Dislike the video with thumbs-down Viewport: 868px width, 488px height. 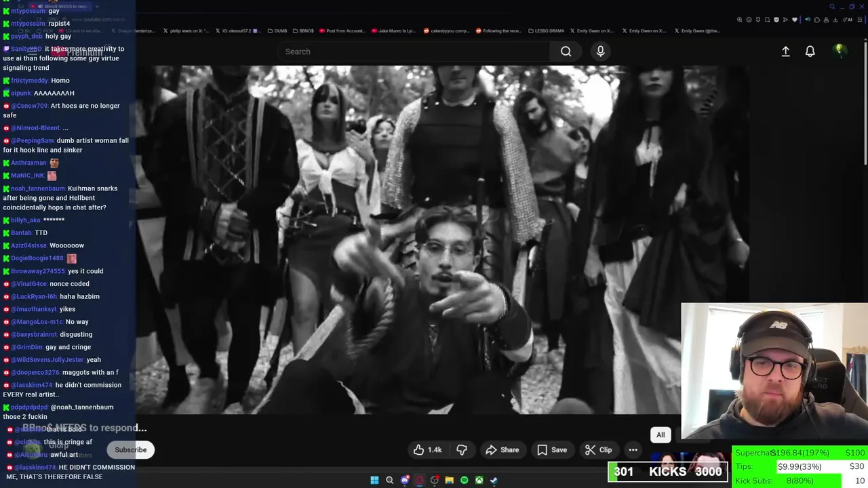click(462, 450)
